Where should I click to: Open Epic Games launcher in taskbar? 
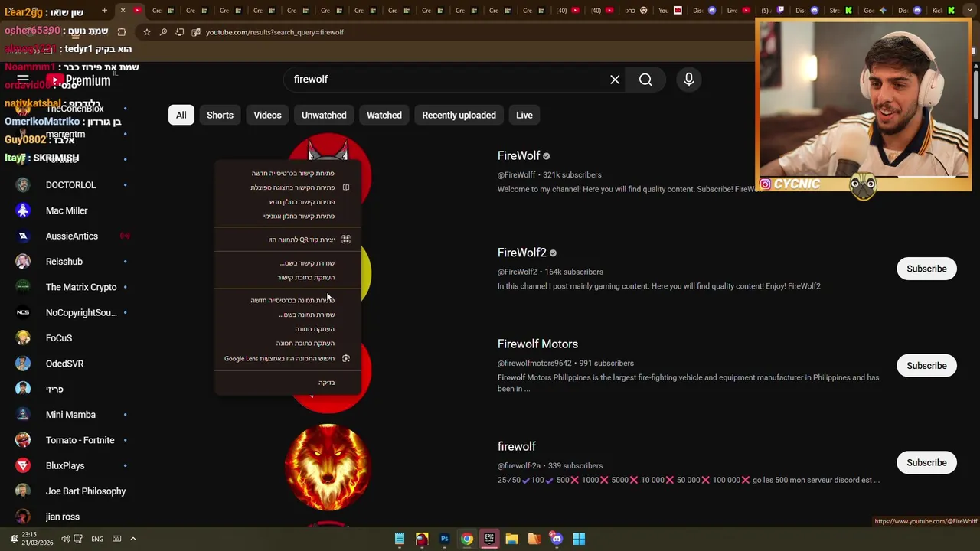(x=489, y=539)
